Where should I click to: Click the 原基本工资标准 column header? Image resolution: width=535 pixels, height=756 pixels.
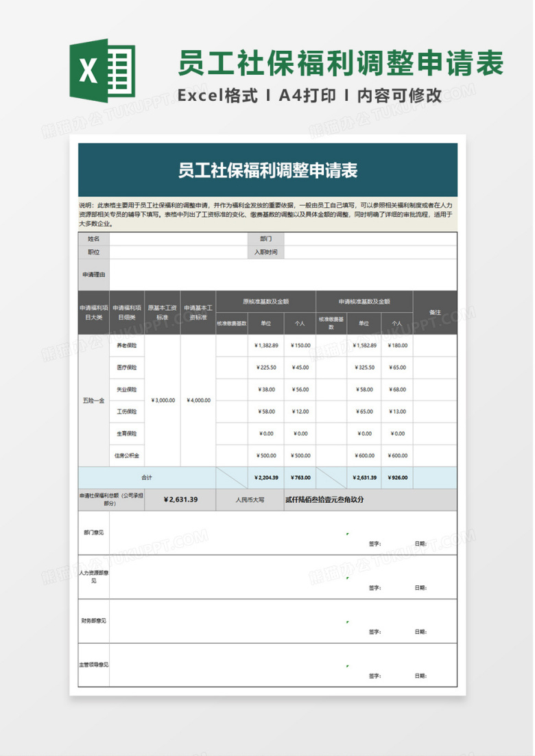163,312
